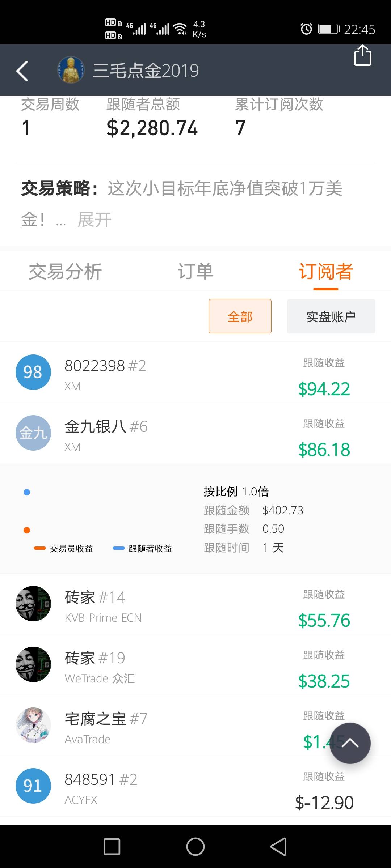This screenshot has width=391, height=868.
Task: Tap Guy Fawkes mask avatar of 砖家 #14
Action: pos(33,604)
